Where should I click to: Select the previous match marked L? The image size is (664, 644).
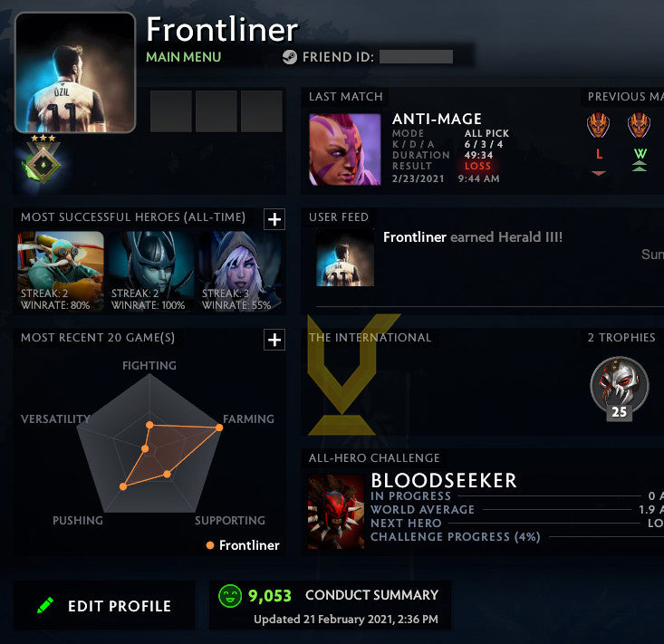click(599, 143)
